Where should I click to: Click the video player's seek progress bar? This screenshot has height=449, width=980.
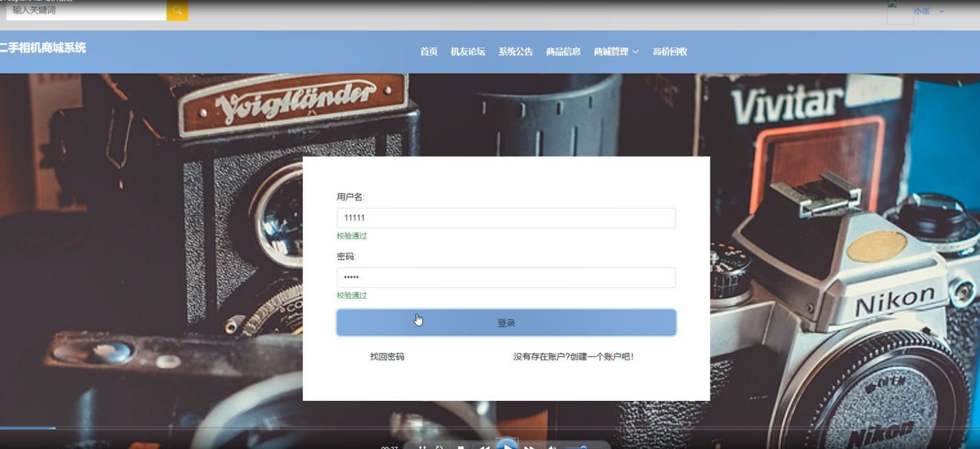click(x=490, y=428)
